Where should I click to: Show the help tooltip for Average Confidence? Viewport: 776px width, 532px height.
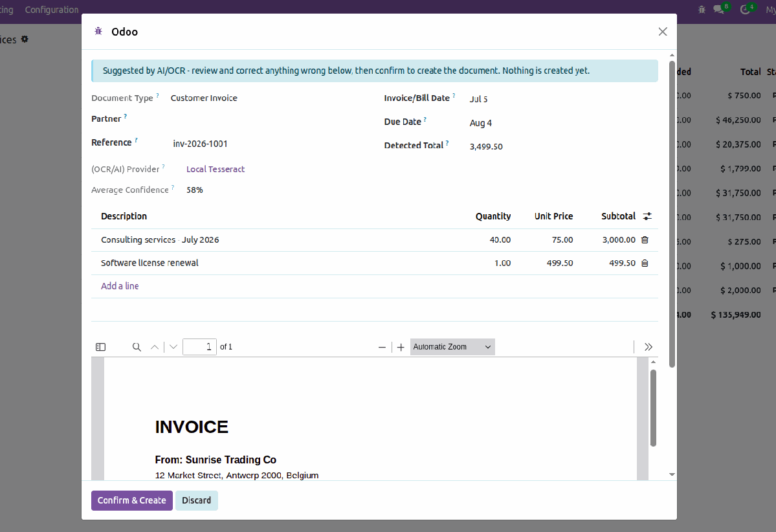coord(173,188)
